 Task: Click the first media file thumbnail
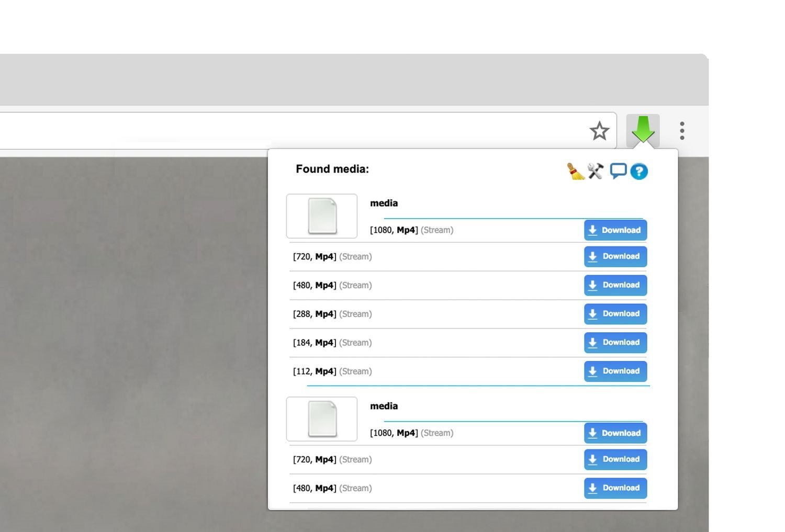point(322,216)
